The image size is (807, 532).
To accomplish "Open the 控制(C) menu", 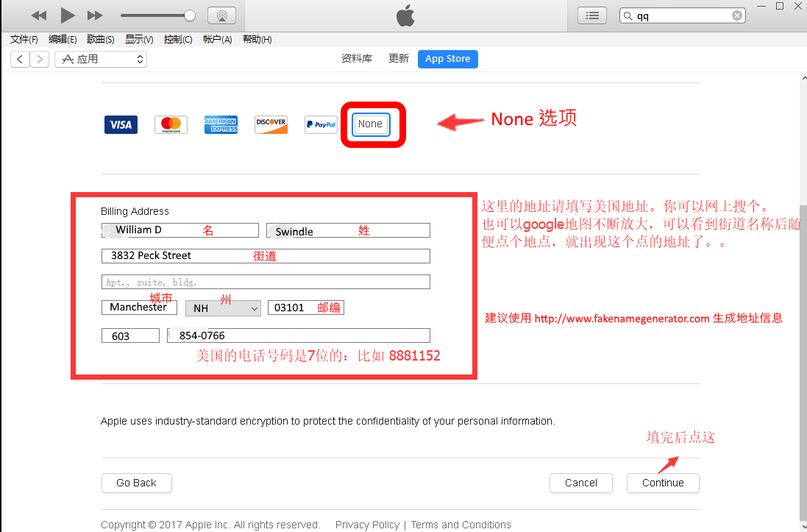I will pyautogui.click(x=177, y=40).
